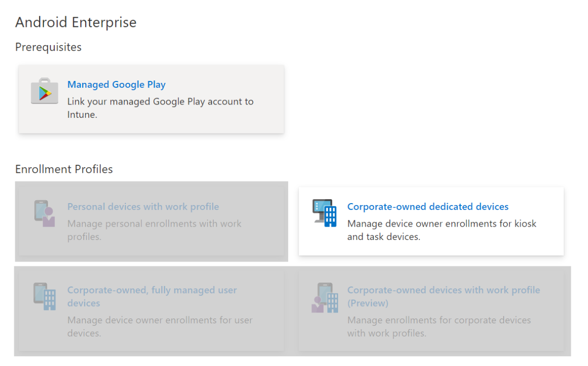Click Personal devices with work profile icon
Image resolution: width=588 pixels, height=366 pixels.
pos(45,213)
